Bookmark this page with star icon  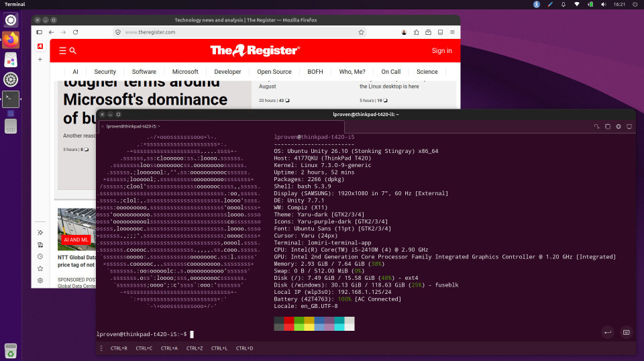[x=361, y=32]
